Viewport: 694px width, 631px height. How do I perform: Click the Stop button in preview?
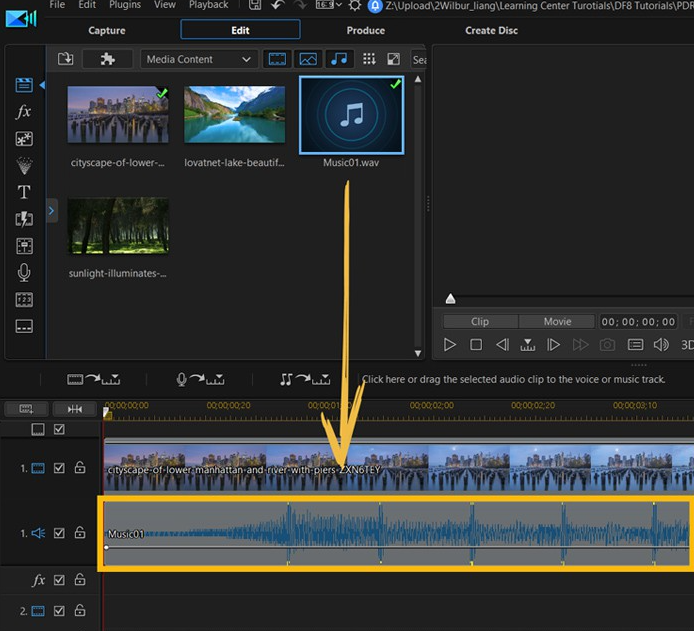[476, 344]
